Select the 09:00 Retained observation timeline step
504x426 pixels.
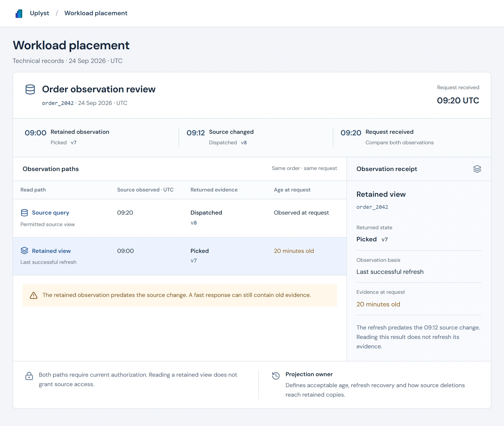[x=67, y=137]
